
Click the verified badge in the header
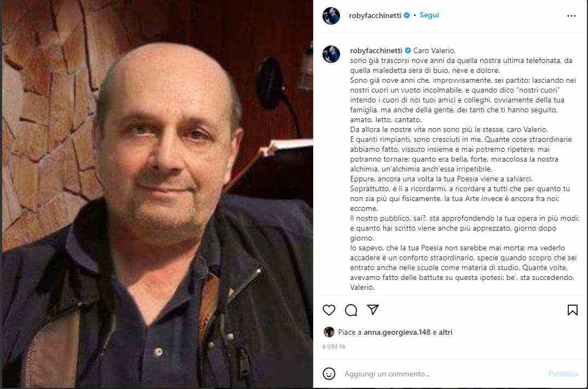[x=406, y=15]
